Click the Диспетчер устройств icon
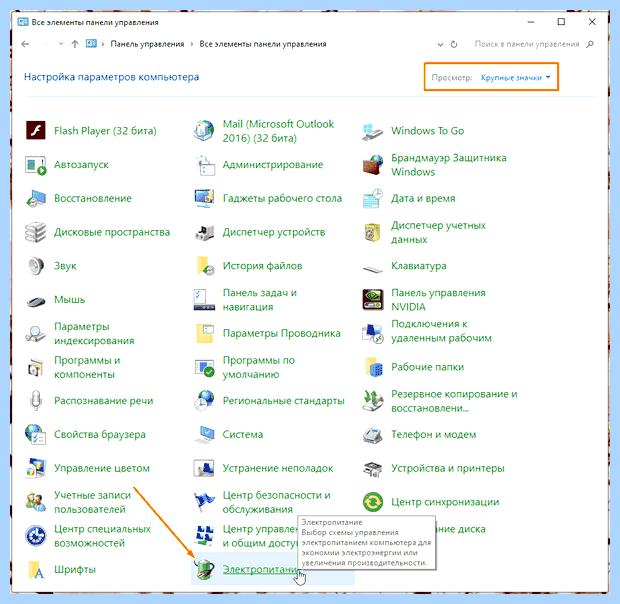This screenshot has width=620, height=604. tap(204, 232)
